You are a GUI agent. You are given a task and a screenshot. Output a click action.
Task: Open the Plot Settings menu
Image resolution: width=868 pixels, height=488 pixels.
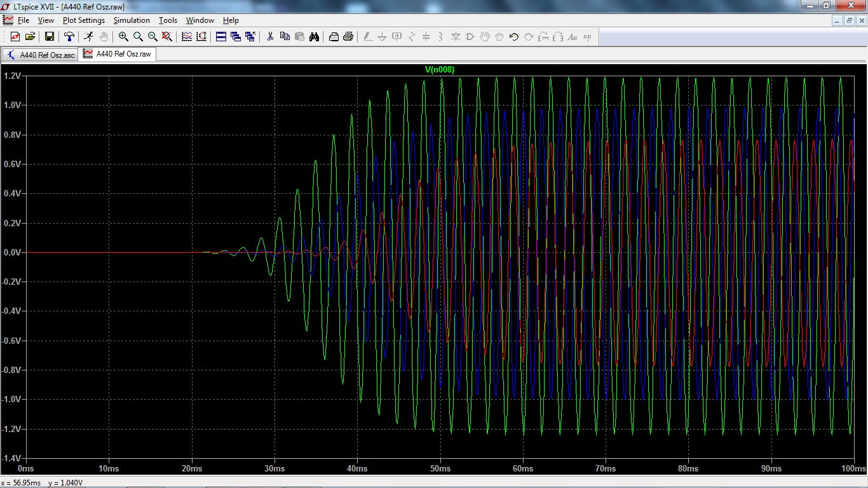click(83, 20)
